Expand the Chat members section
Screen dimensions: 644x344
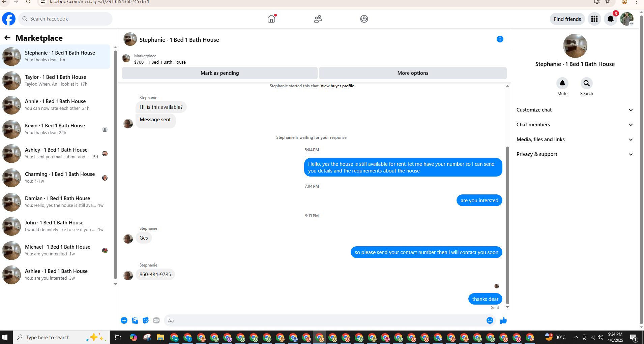point(575,125)
